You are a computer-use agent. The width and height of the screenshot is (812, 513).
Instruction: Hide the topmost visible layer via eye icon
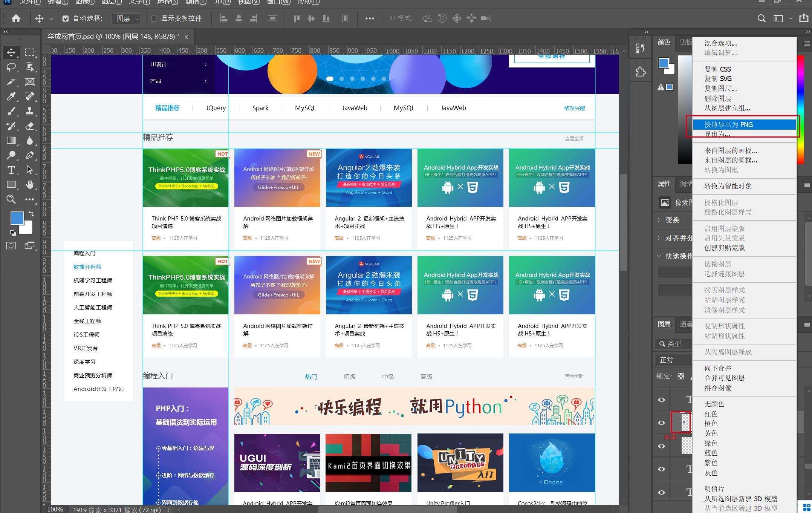click(x=661, y=400)
